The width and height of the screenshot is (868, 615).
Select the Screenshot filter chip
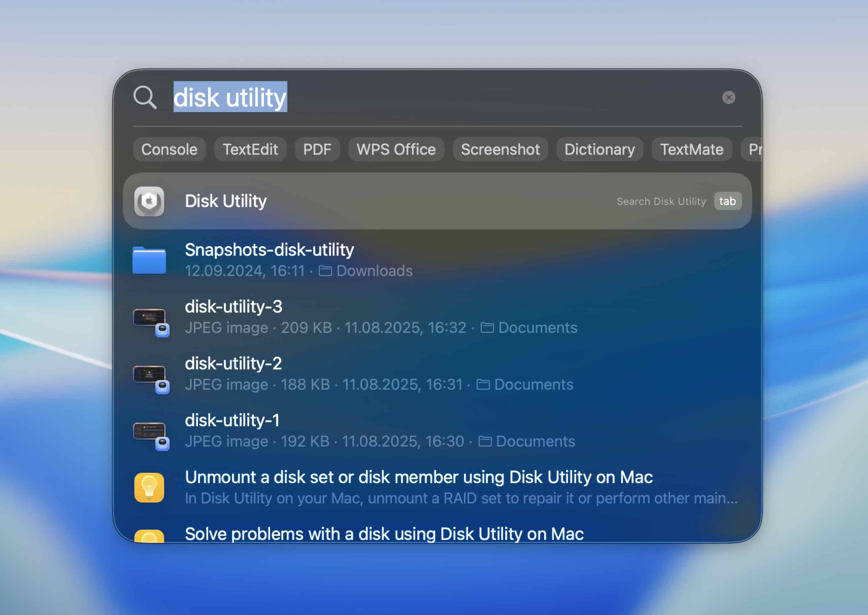pos(500,149)
